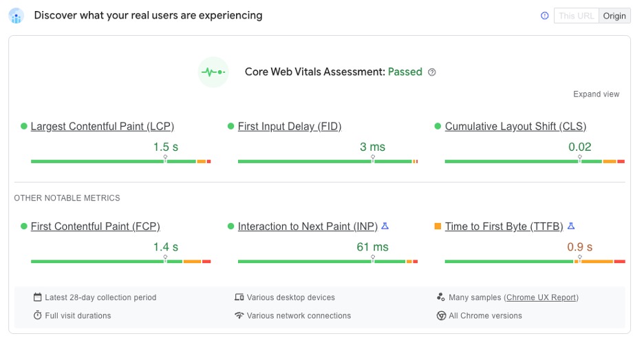Open the Chrome UX Report link
Screen dimensions: 644x347
(541, 297)
